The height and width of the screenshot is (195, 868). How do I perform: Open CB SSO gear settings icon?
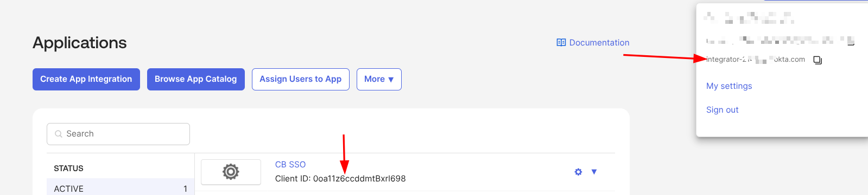(578, 172)
